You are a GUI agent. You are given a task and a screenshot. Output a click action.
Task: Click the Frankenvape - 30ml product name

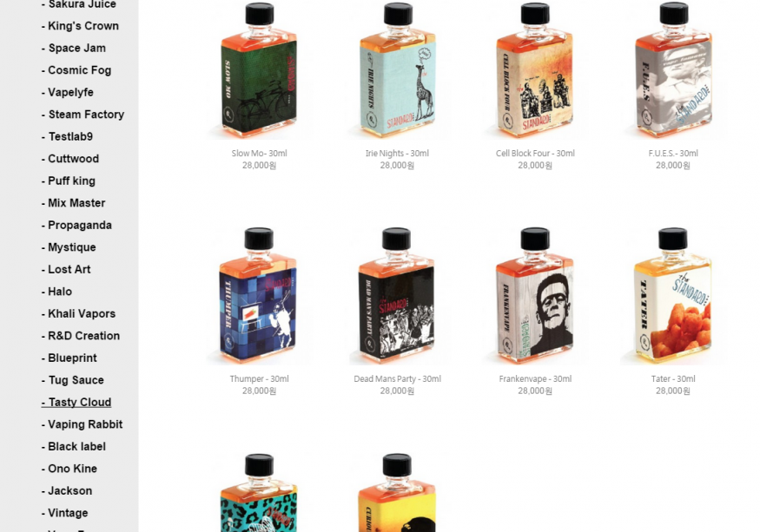click(x=535, y=379)
